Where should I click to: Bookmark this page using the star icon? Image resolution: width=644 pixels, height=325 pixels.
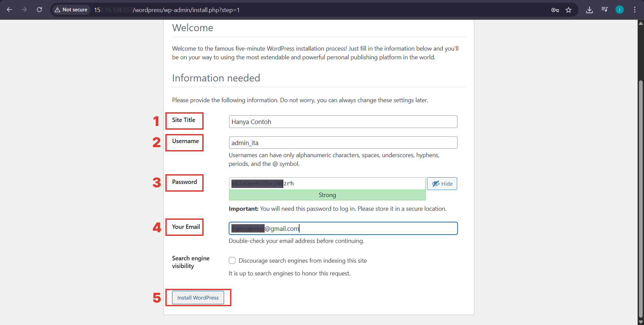(x=569, y=10)
